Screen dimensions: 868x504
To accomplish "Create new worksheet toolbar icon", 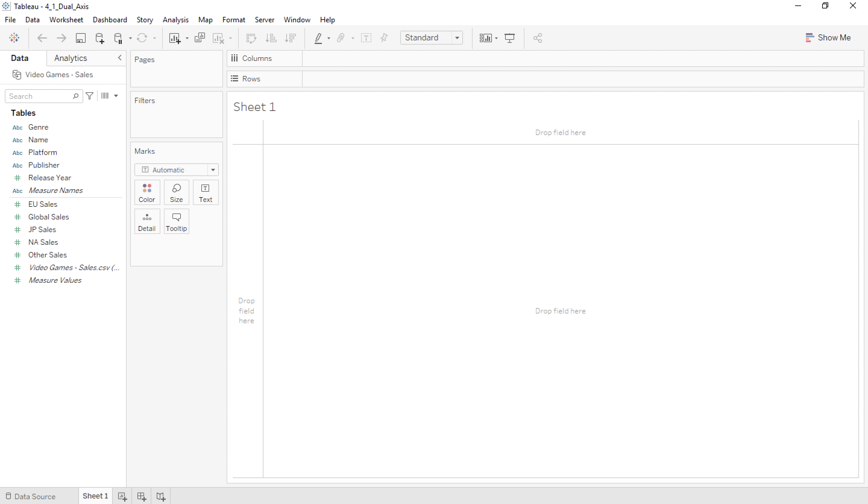I will 175,38.
